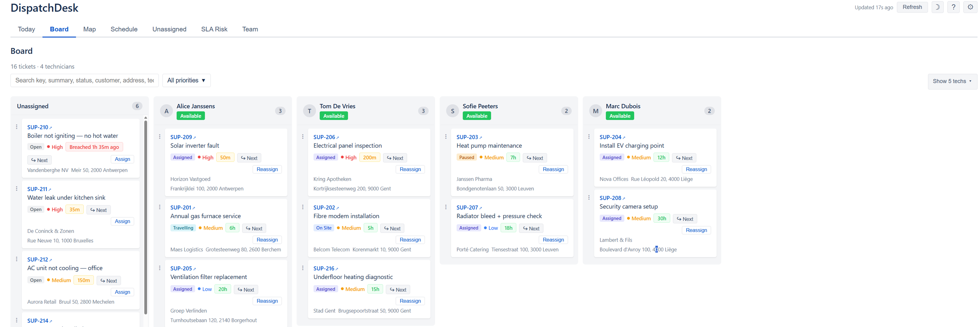Open SUP-204 ticket link
The image size is (980, 327).
612,137
